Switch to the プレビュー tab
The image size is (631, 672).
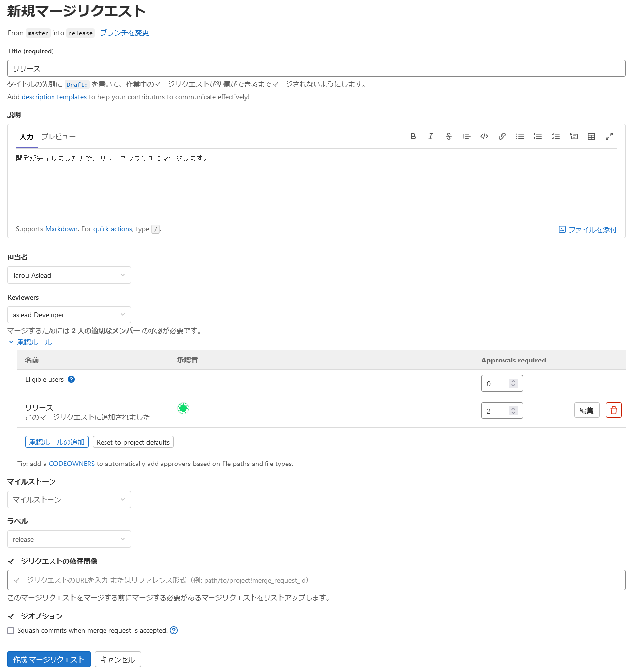[58, 137]
